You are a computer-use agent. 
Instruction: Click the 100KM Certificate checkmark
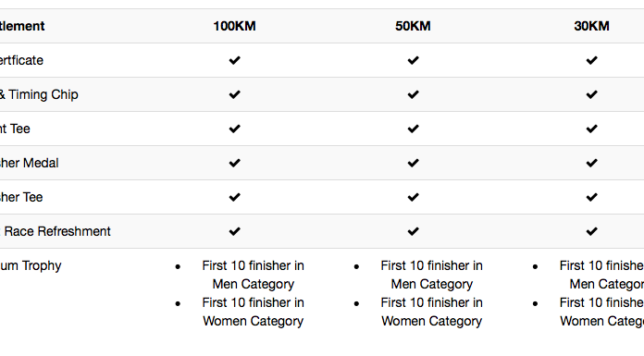(x=234, y=60)
